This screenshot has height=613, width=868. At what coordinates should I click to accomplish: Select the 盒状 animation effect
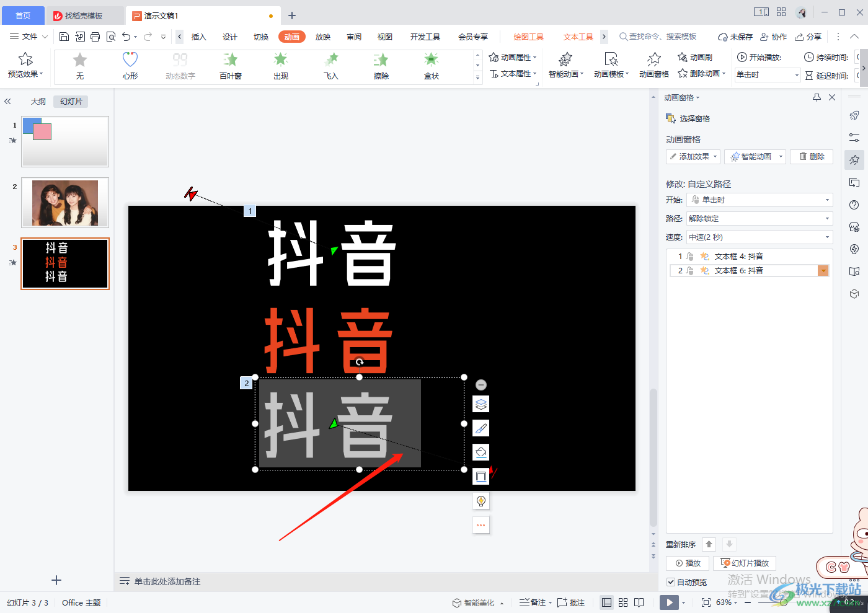pos(432,66)
